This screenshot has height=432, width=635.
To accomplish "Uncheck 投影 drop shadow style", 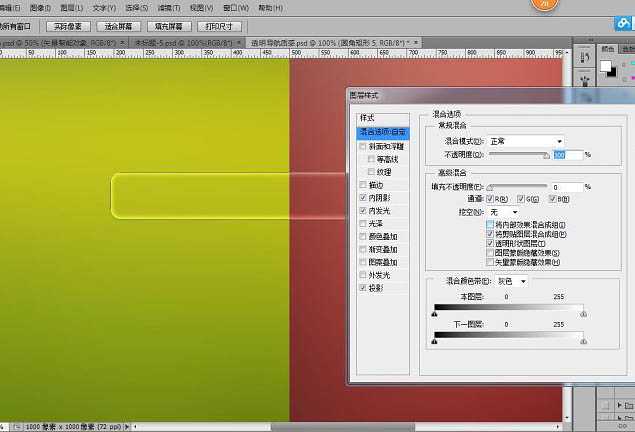I will pos(363,288).
